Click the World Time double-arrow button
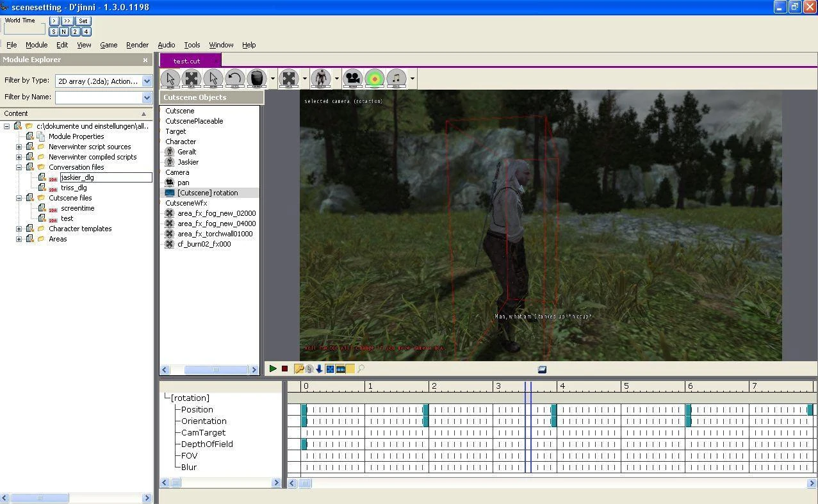This screenshot has width=818, height=504. click(x=67, y=21)
